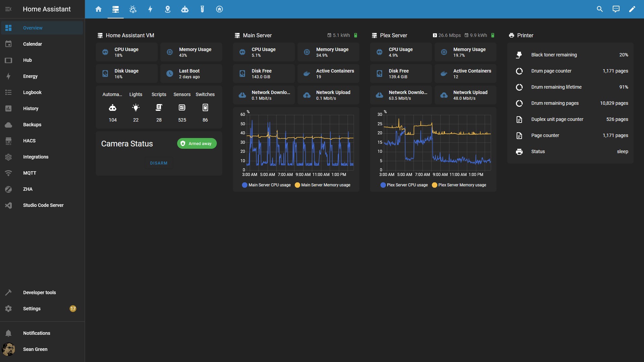Viewport: 644px width, 362px height.
Task: Open the weather night tab icon
Action: tap(133, 9)
